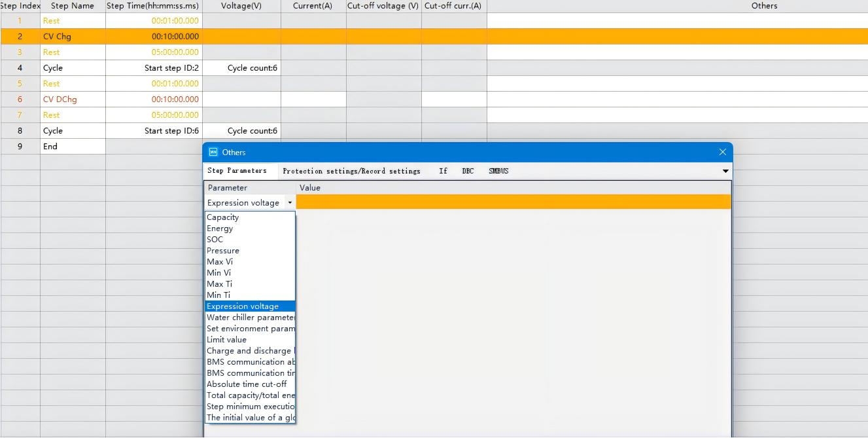Image resolution: width=868 pixels, height=438 pixels.
Task: Click Cut-off curr.(A) column header
Action: click(454, 6)
